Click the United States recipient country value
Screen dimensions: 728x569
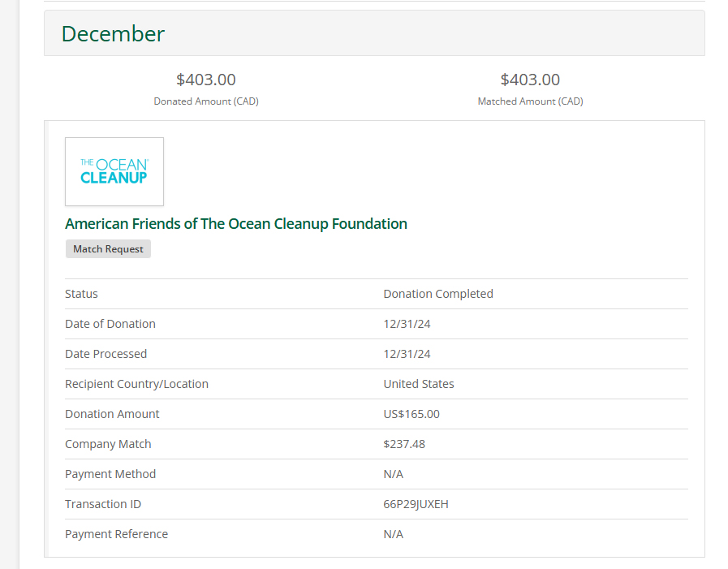[419, 384]
